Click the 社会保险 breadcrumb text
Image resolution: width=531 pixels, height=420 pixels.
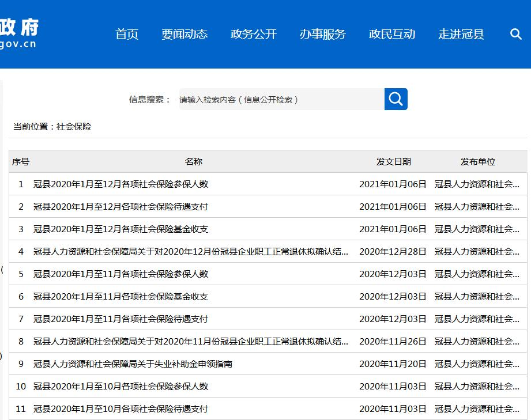pos(74,127)
